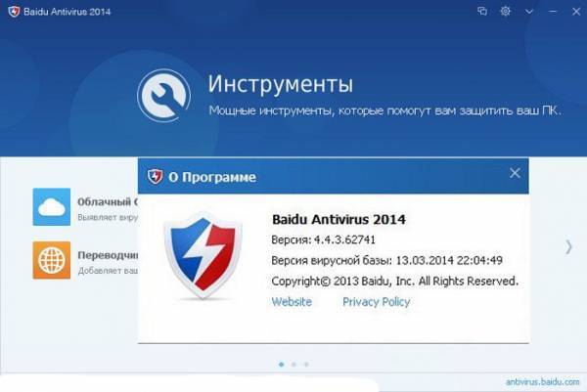Screen dimensions: 587x392
Task: Open settings via the gear icon
Action: [506, 11]
